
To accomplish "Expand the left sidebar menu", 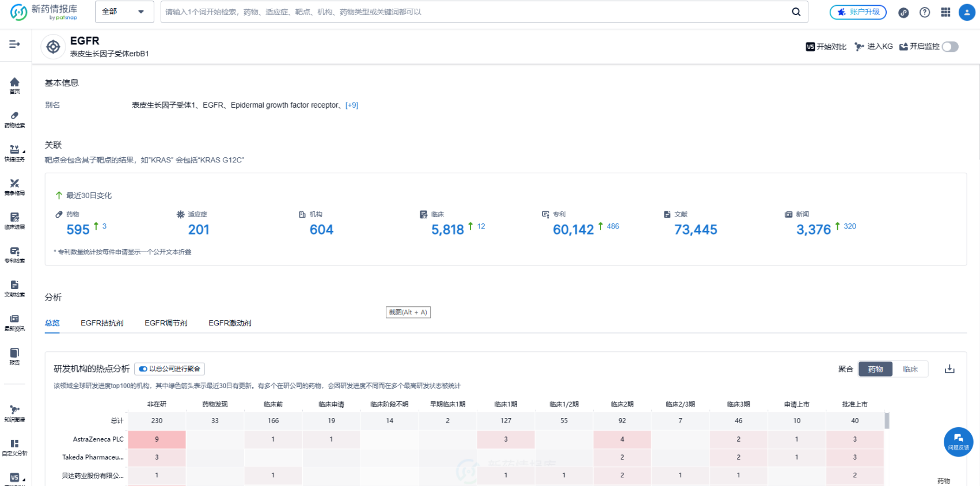I will (14, 44).
